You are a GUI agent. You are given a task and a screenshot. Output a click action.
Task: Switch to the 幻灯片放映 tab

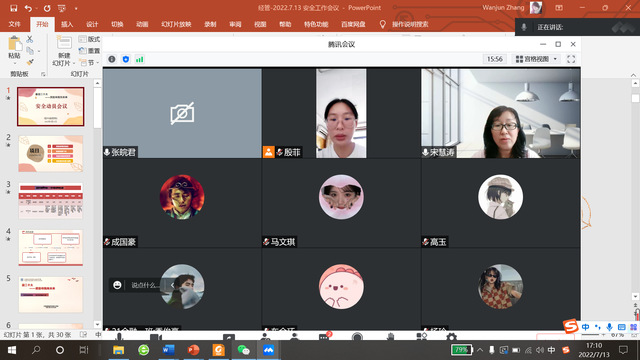(x=176, y=24)
